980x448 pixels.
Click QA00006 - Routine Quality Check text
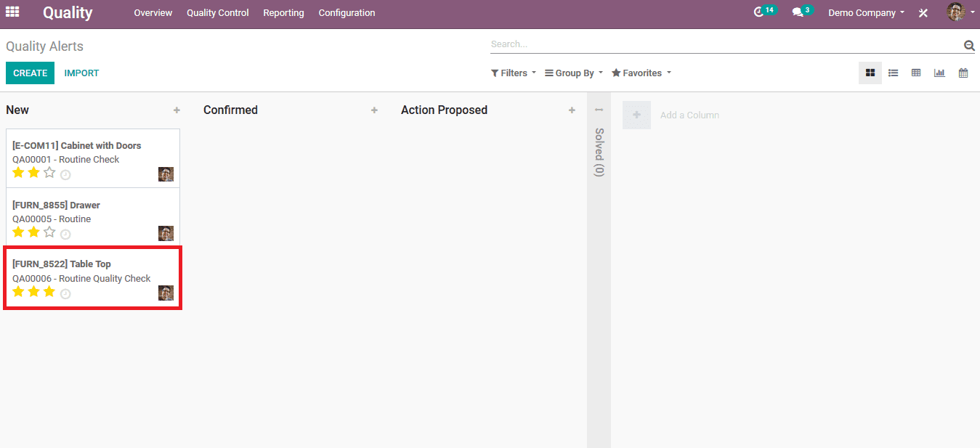[x=81, y=279]
